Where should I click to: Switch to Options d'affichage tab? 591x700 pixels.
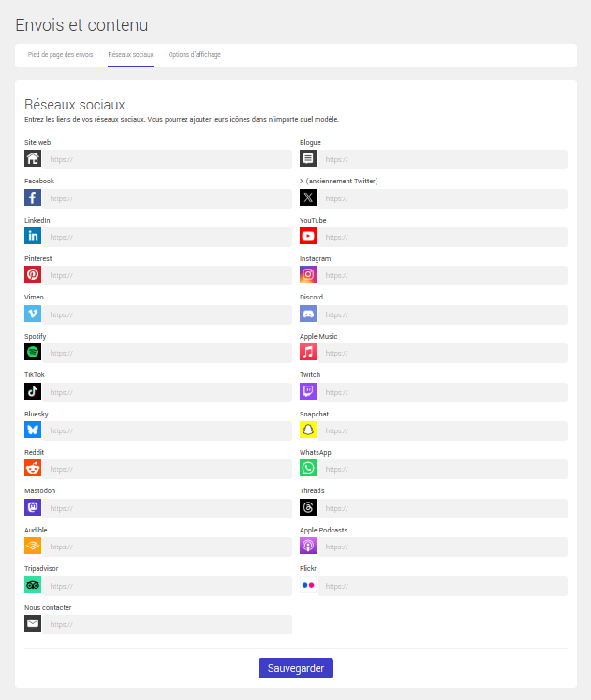coord(194,55)
